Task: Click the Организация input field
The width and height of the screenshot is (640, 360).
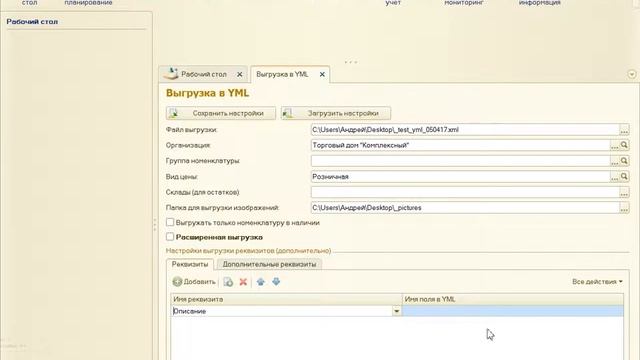Action: [460, 145]
